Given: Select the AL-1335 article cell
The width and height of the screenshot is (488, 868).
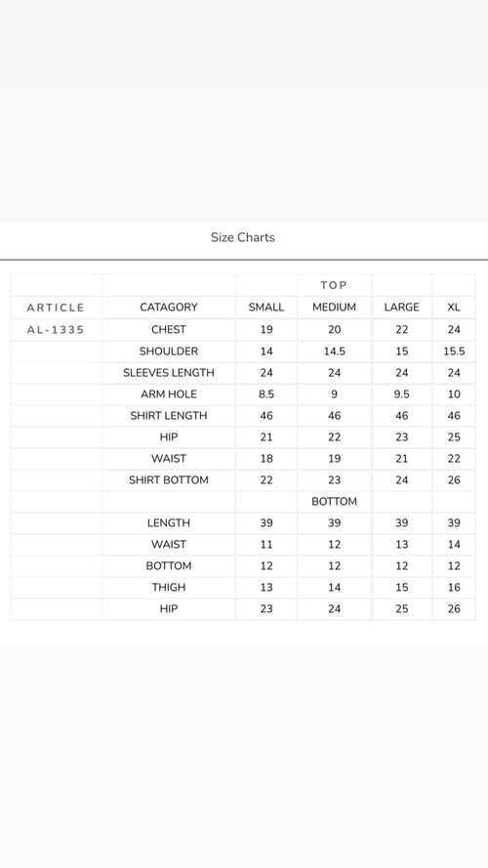Looking at the screenshot, I should [x=56, y=330].
